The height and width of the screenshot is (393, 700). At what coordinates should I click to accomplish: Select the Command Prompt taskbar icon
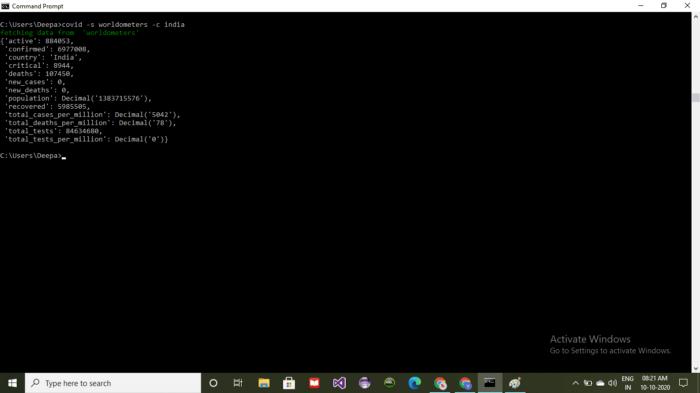click(490, 383)
